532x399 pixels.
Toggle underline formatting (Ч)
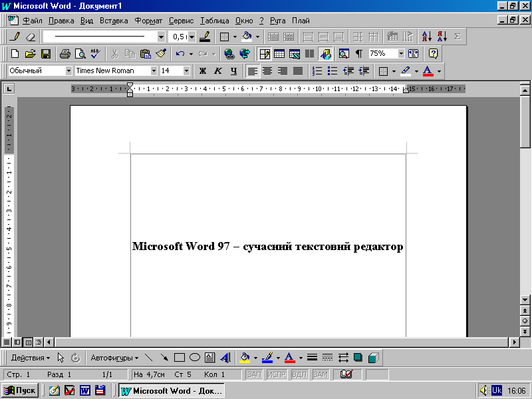[233, 71]
